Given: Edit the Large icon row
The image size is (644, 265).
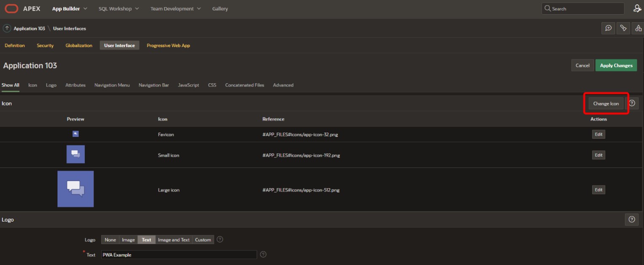Looking at the screenshot, I should pos(598,189).
